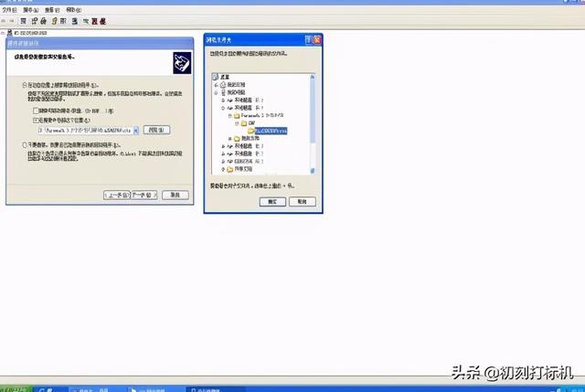Select the Desktop icon in the folder tree
This screenshot has height=392, width=585.
pos(218,78)
